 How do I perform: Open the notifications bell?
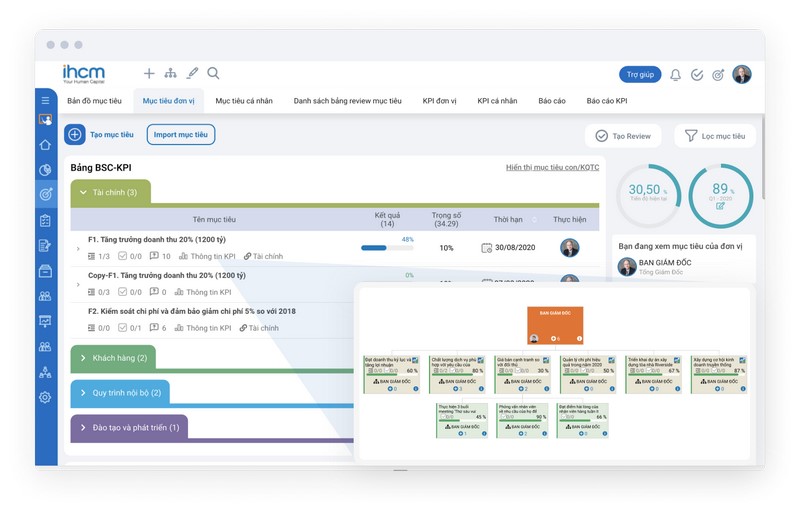point(676,75)
